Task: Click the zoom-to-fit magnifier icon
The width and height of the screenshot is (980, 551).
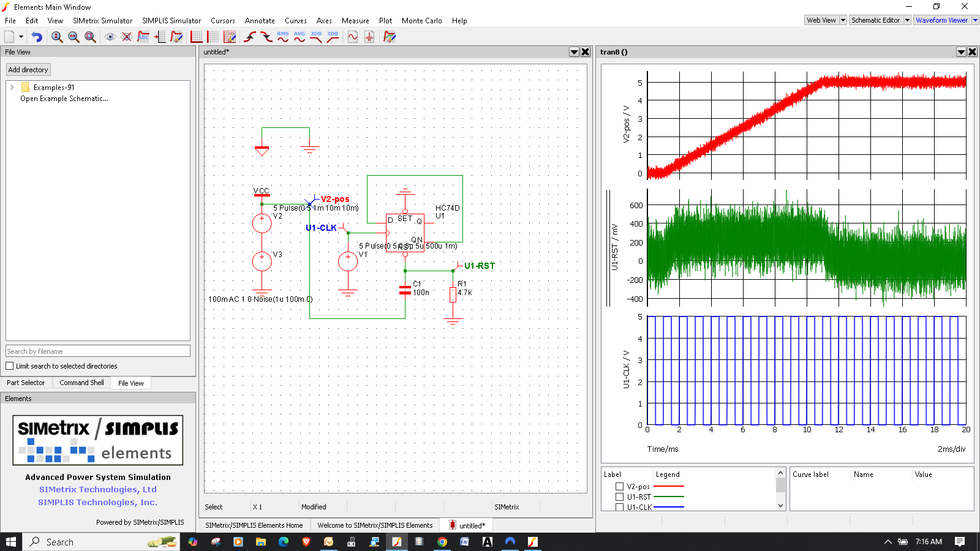Action: tap(90, 37)
